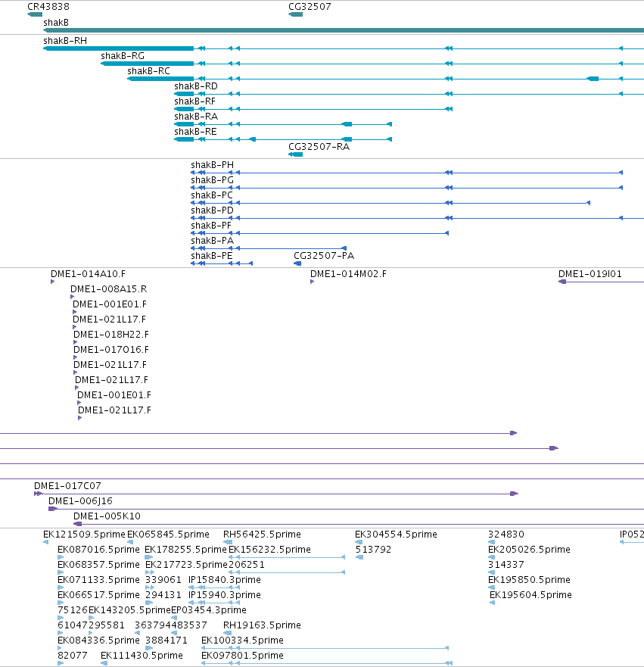Click the DME1-017O16.F label
This screenshot has width=644, height=667.
click(x=111, y=350)
